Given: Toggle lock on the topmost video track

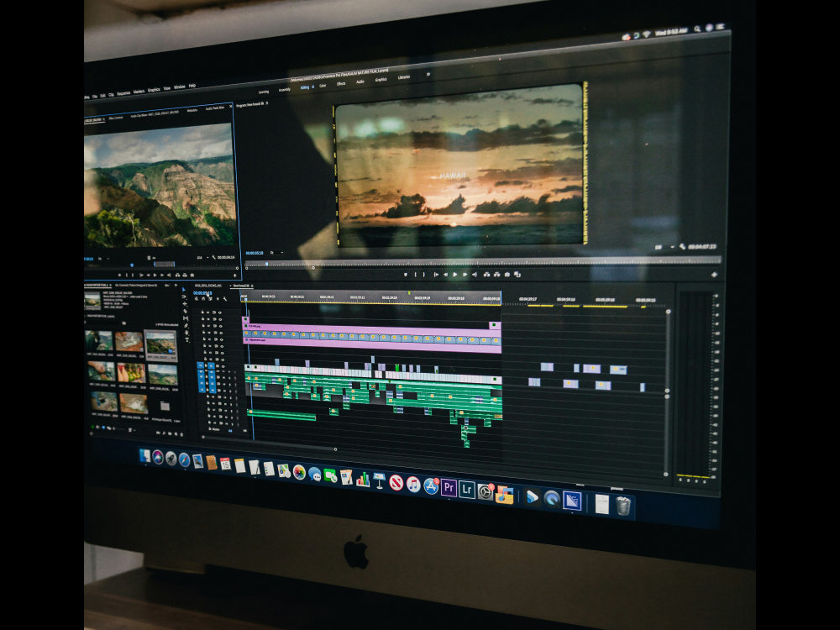Looking at the screenshot, I should (202, 312).
